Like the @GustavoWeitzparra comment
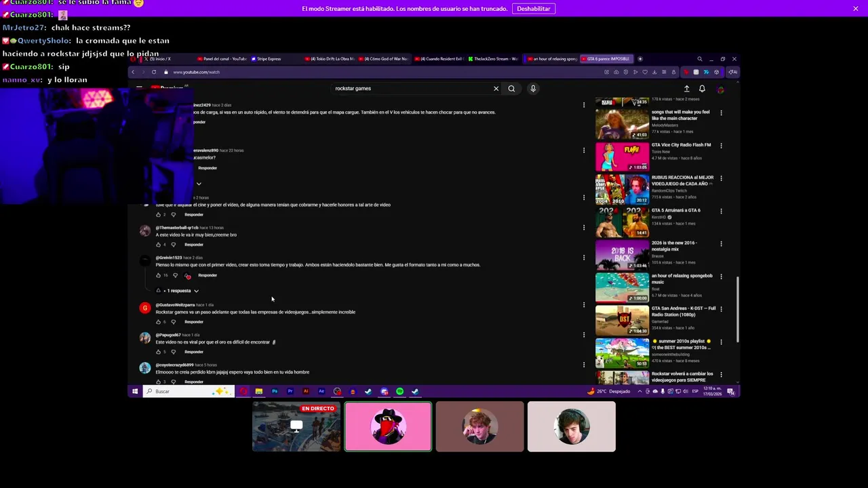This screenshot has height=488, width=868. point(158,322)
